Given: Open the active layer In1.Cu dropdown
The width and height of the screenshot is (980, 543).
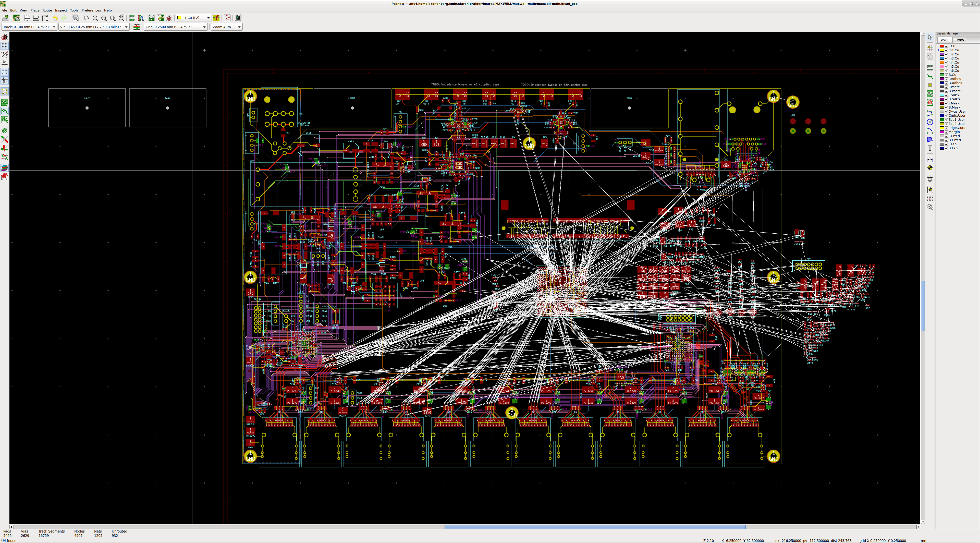Looking at the screenshot, I should coord(194,18).
